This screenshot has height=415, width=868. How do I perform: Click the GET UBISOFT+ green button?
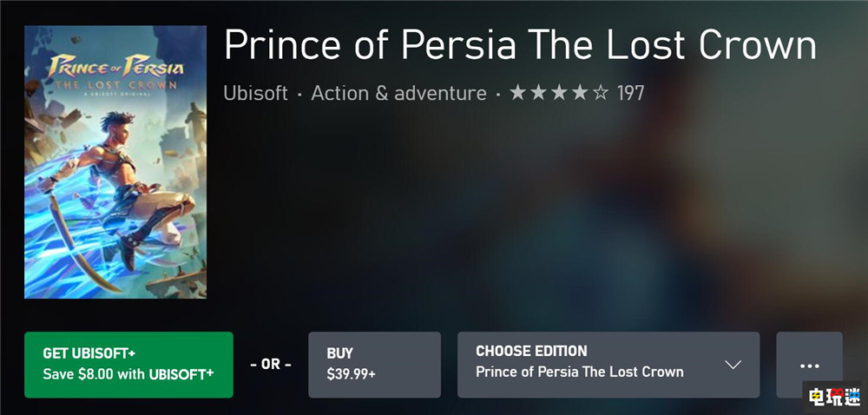128,366
